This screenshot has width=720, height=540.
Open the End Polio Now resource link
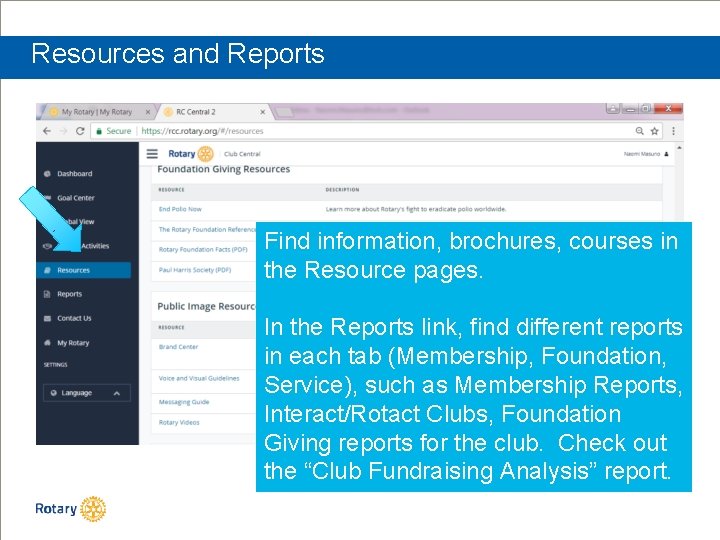pos(180,209)
